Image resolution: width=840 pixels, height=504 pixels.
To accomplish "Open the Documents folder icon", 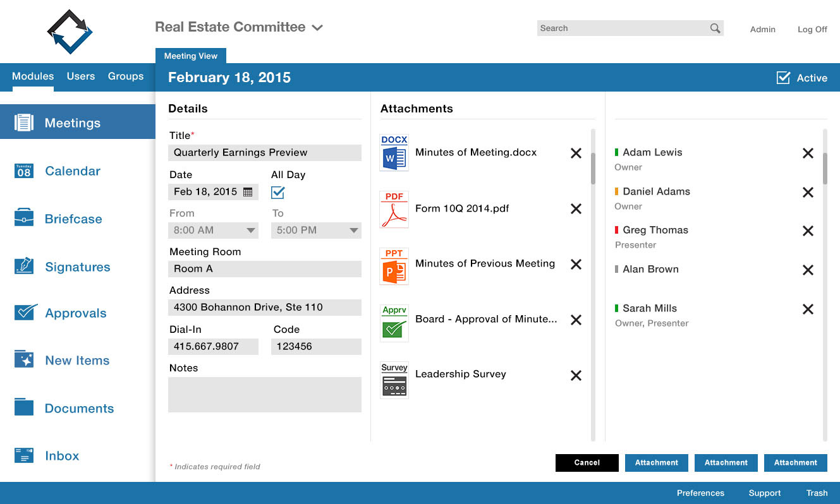I will [24, 407].
